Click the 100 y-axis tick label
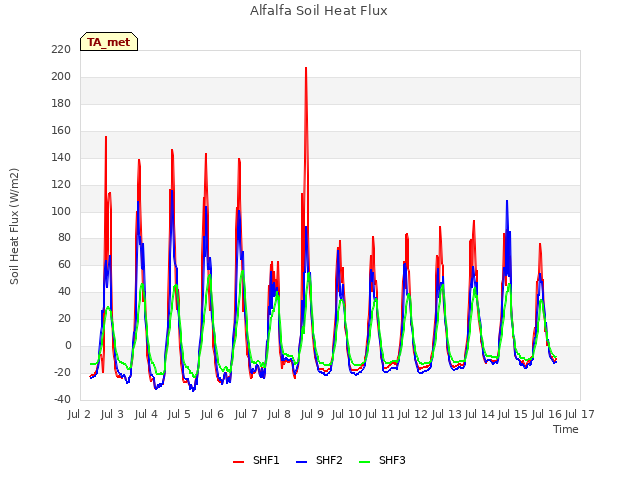Screen dimensions: 640x480 (61, 211)
